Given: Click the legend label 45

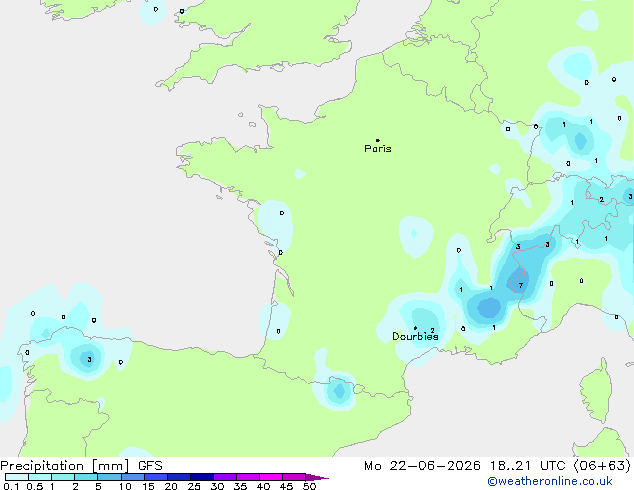Looking at the screenshot, I should click(x=286, y=486).
